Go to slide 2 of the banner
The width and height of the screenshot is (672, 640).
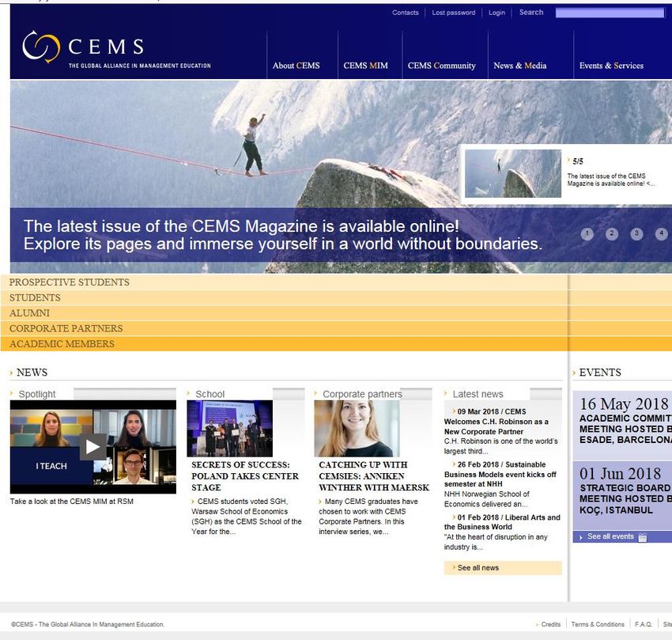(x=612, y=234)
